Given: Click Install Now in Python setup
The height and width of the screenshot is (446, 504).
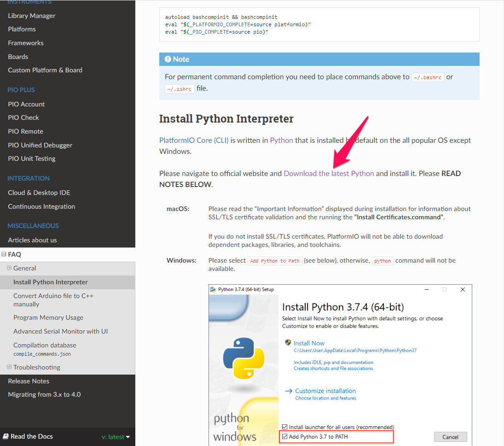Looking at the screenshot, I should (x=309, y=343).
